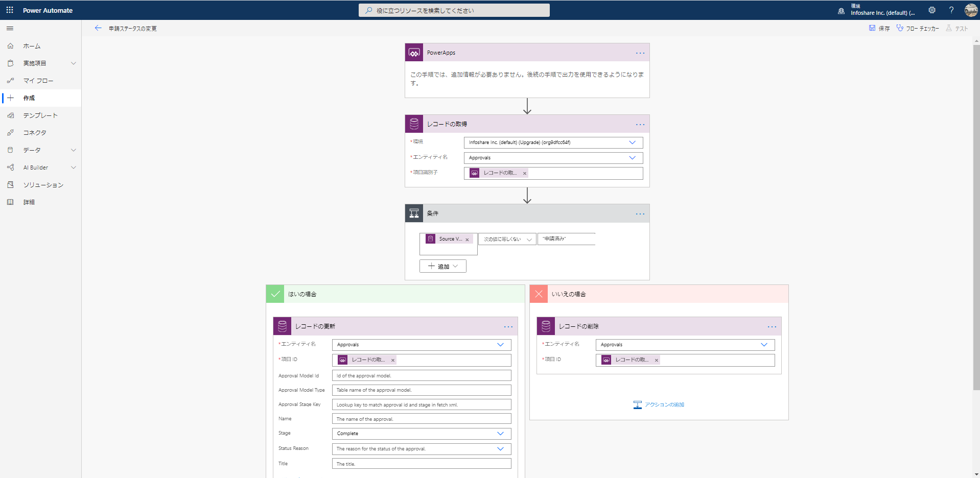Open テンプレート in sidebar
Image resolution: width=980 pixels, height=478 pixels.
41,115
